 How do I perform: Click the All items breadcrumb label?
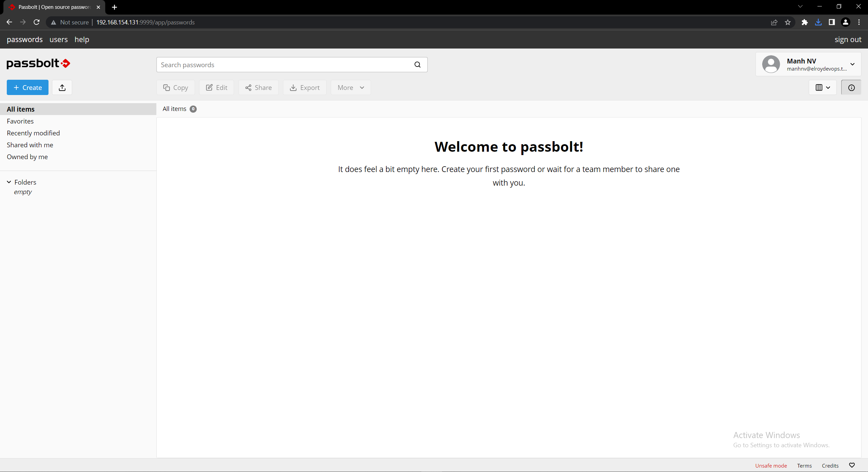[174, 109]
